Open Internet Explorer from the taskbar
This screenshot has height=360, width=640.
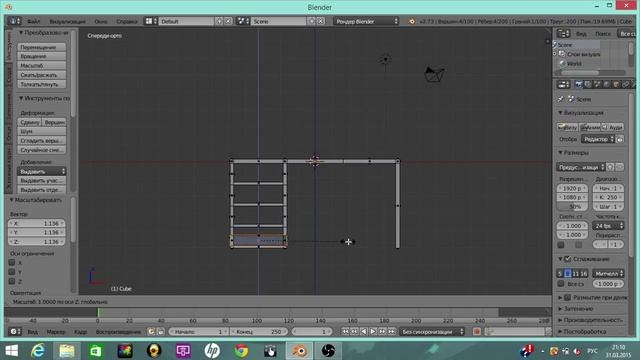38,351
